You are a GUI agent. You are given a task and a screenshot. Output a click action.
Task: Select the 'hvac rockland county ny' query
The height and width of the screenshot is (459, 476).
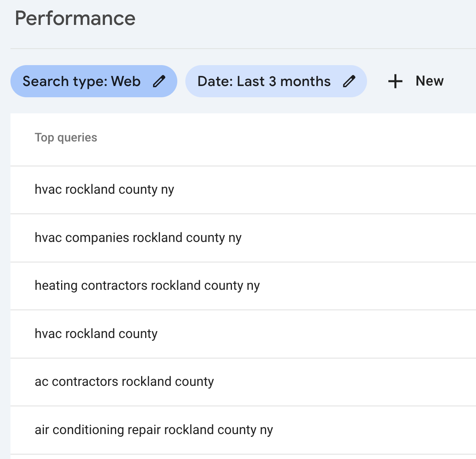click(105, 189)
